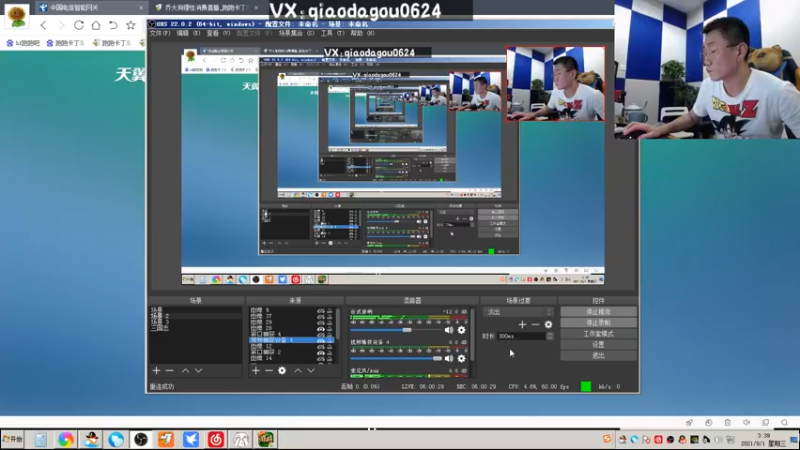Open OBS 设置 settings button
Viewport: 800px width, 450px height.
598,345
